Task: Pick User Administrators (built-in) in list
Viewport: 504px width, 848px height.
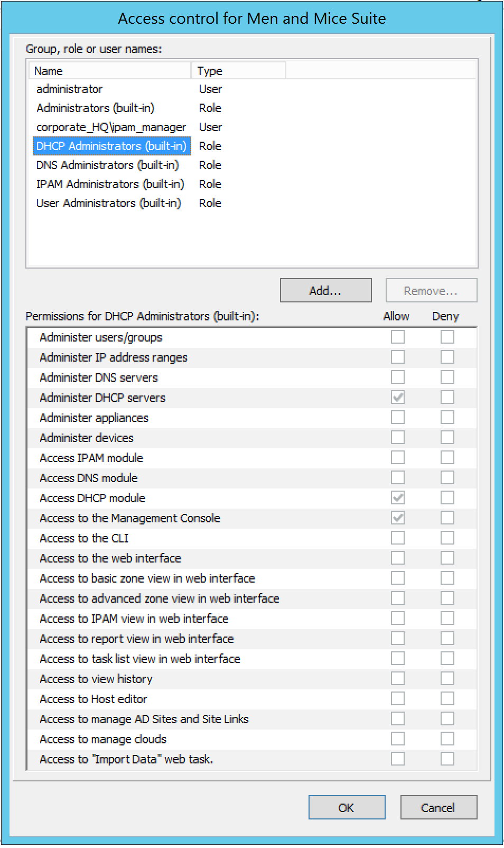Action: [x=108, y=203]
